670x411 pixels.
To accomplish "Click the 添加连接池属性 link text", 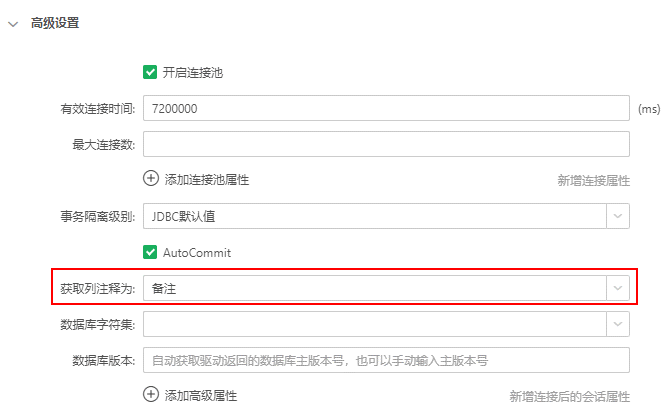I will [207, 180].
